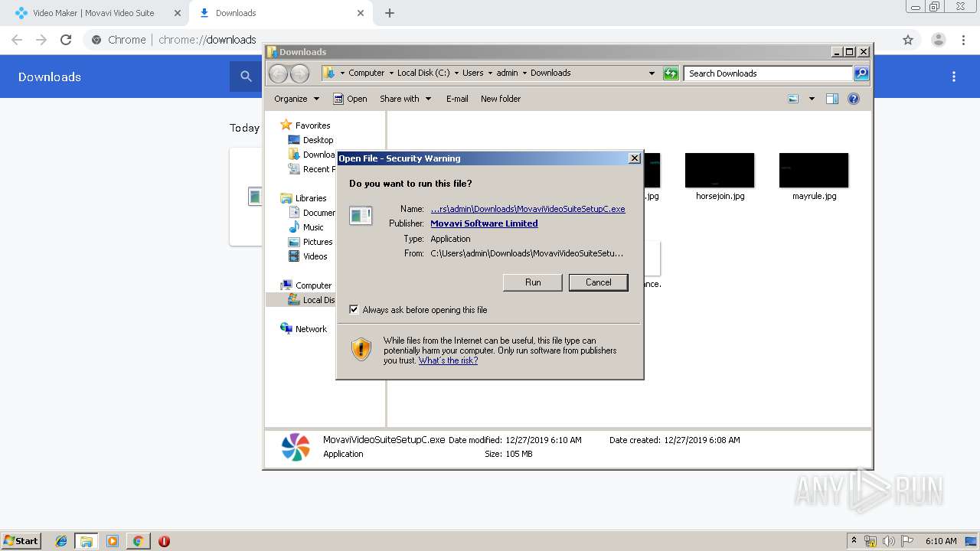Screen dimensions: 980x551
Task: Click Local Disk (C:) in the breadcrumb
Action: (423, 73)
